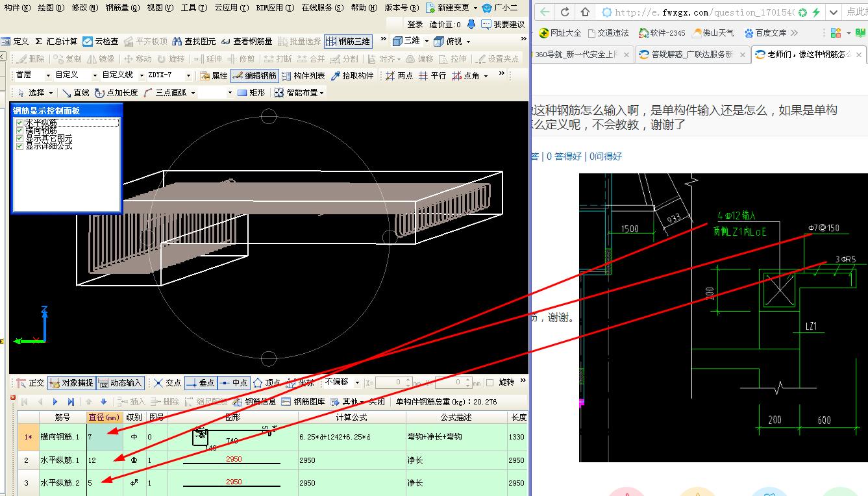Open 修改(M) menu
The height and width of the screenshot is (496, 868).
85,8
